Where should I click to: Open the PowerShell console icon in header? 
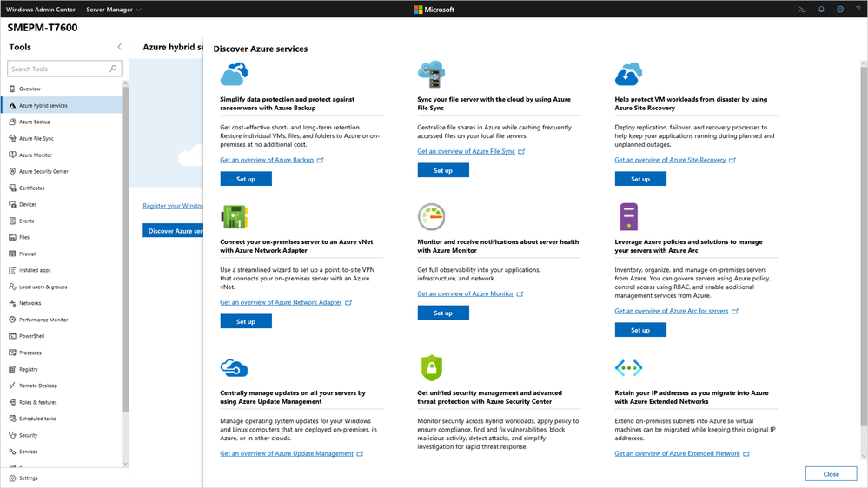click(x=802, y=10)
